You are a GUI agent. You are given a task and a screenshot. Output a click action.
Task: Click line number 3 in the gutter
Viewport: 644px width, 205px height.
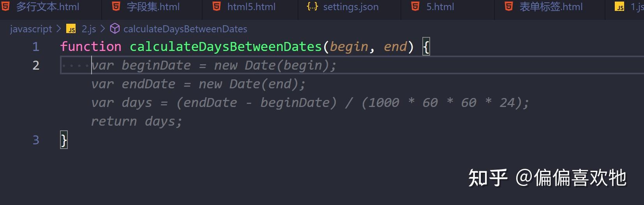[36, 140]
